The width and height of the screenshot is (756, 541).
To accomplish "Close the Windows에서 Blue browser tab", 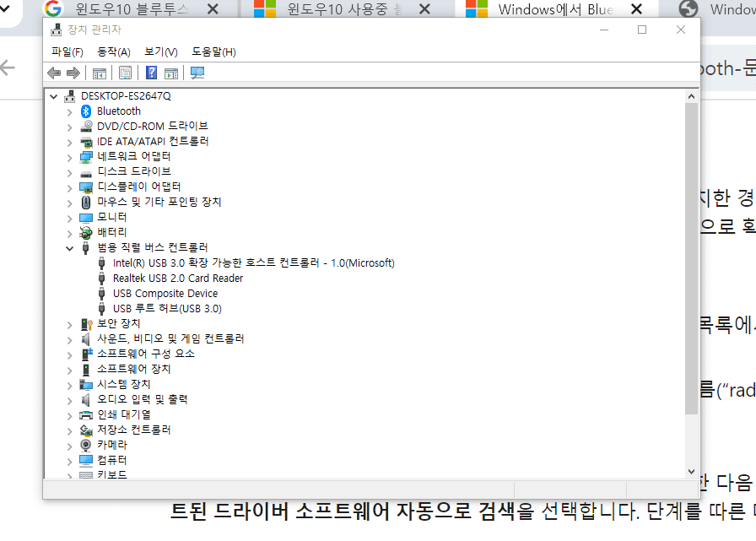I will (x=636, y=9).
